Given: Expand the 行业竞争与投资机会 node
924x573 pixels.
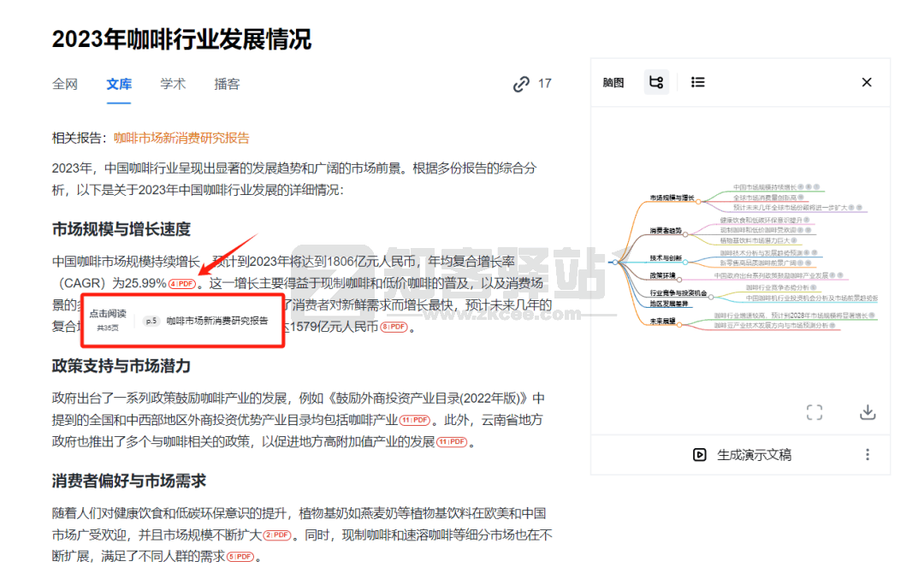Looking at the screenshot, I should click(712, 297).
